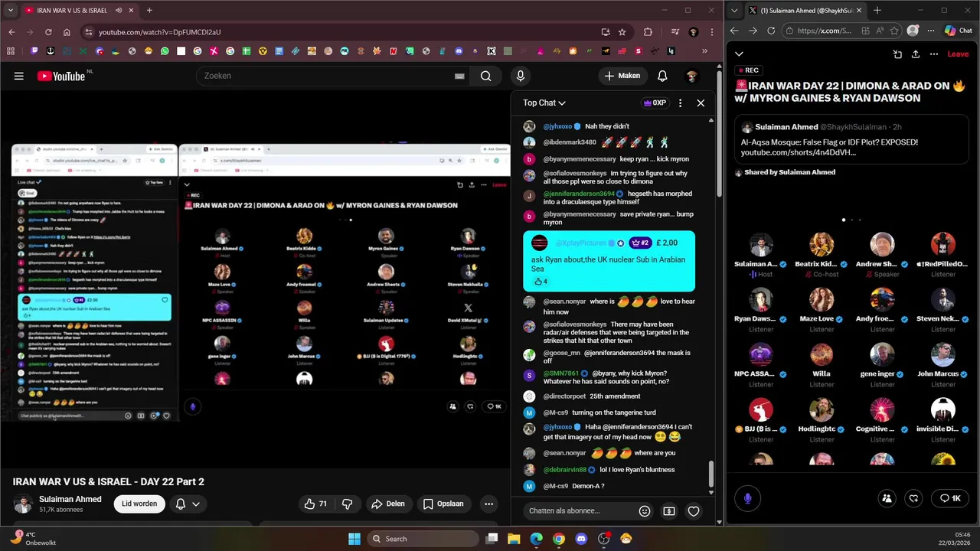
Task: Click Lid worden join button
Action: pyautogui.click(x=139, y=504)
